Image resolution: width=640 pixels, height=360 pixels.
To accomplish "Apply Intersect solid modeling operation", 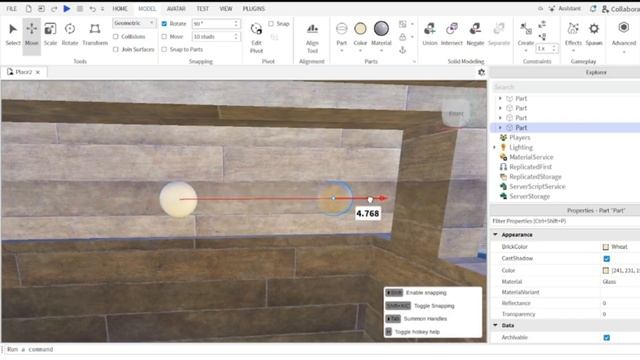I will (x=451, y=34).
